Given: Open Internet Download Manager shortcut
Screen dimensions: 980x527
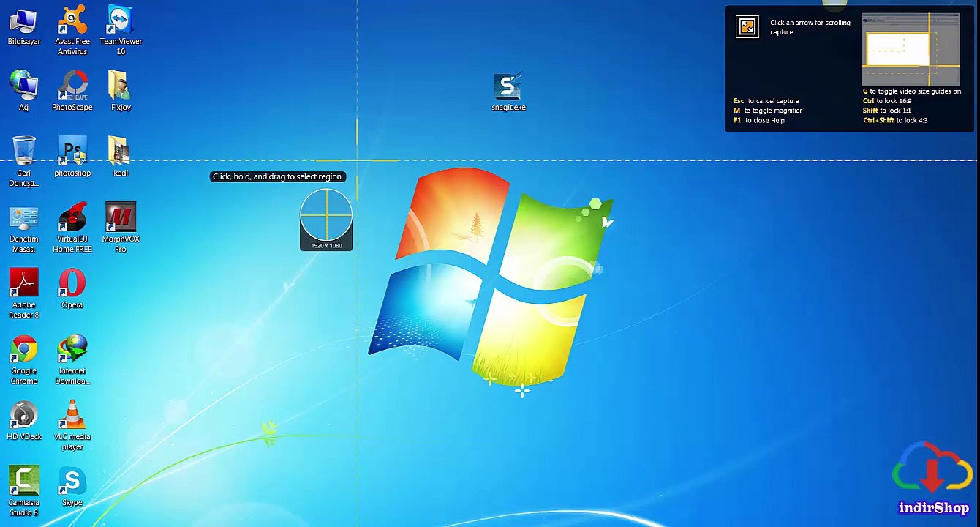Looking at the screenshot, I should (x=72, y=360).
